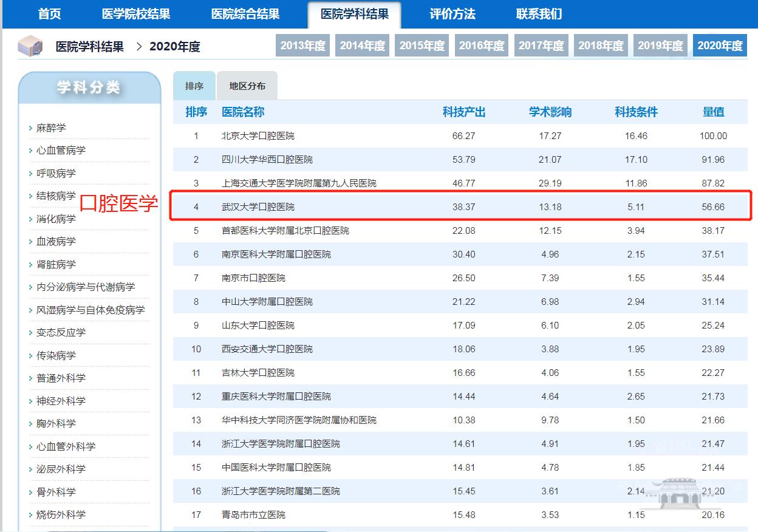Click the hospital building icon beside 医院学科结果
Screen dimensions: 758x532
[x=30, y=46]
